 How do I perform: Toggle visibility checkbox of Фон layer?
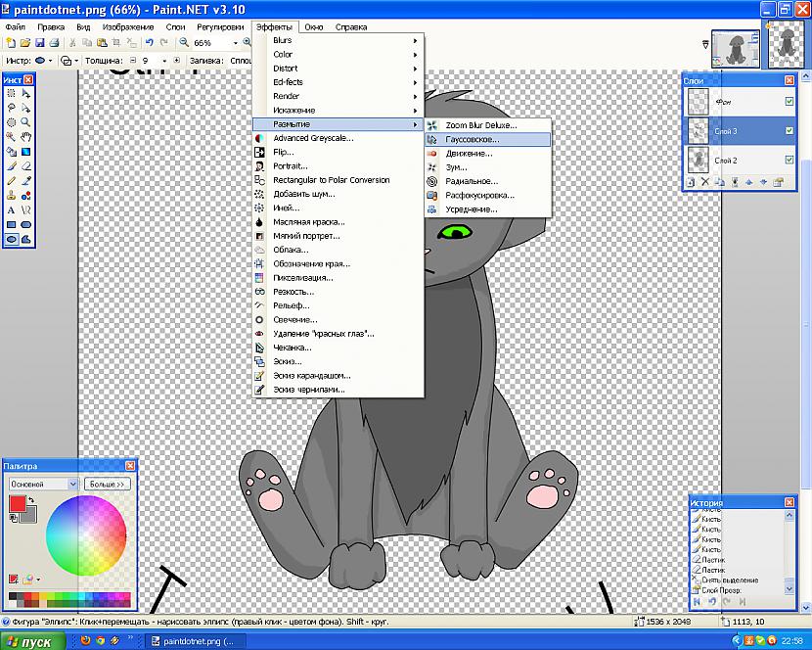pyautogui.click(x=789, y=102)
